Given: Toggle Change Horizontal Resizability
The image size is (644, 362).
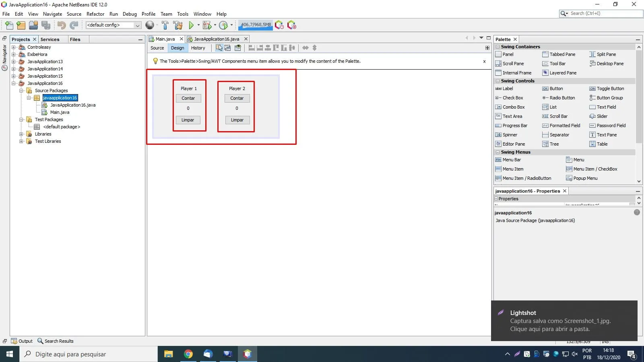Looking at the screenshot, I should click(305, 48).
